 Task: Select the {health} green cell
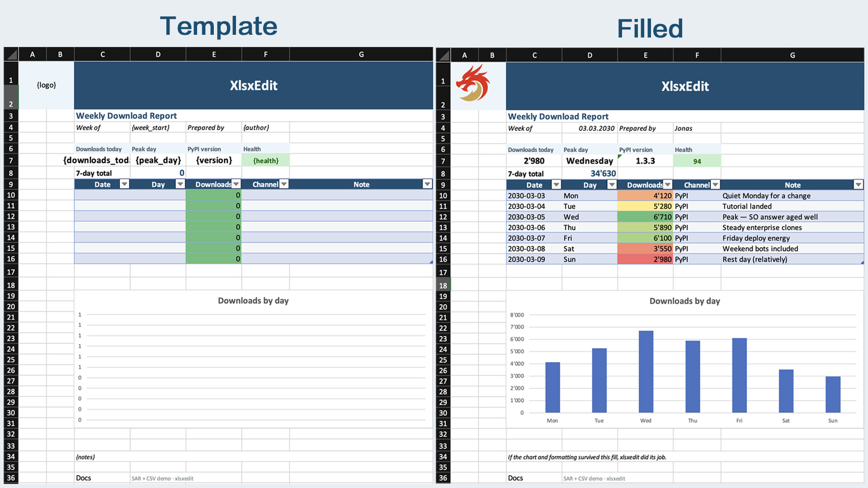[x=266, y=160]
